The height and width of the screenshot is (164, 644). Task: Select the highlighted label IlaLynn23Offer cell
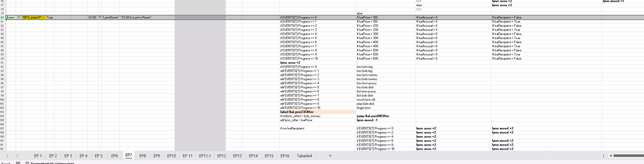coord(317,112)
